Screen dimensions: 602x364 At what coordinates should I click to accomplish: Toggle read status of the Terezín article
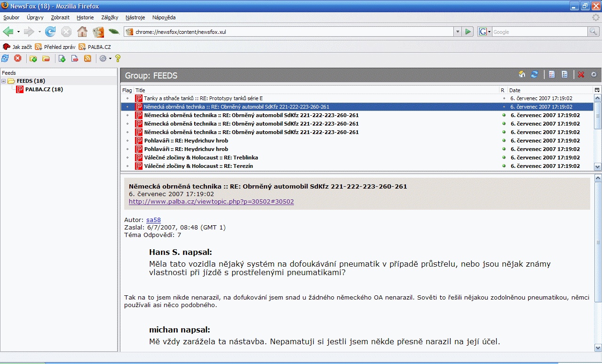(x=504, y=166)
